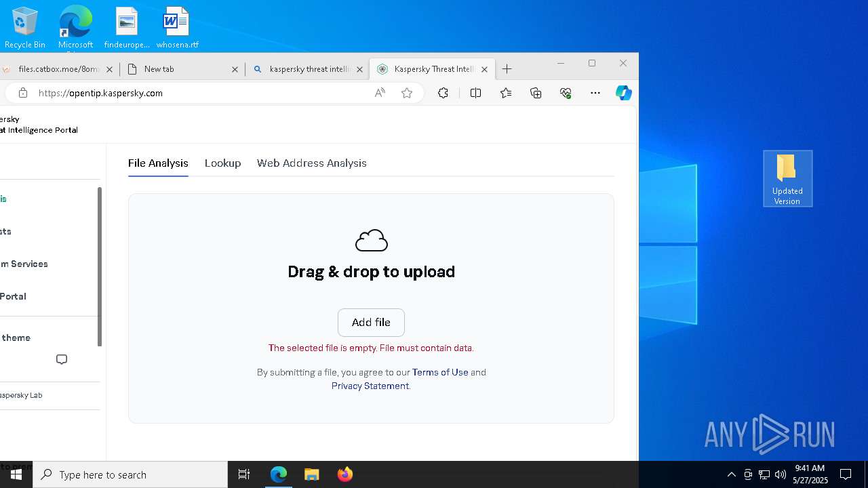Open Firefox from the taskbar

click(x=344, y=474)
